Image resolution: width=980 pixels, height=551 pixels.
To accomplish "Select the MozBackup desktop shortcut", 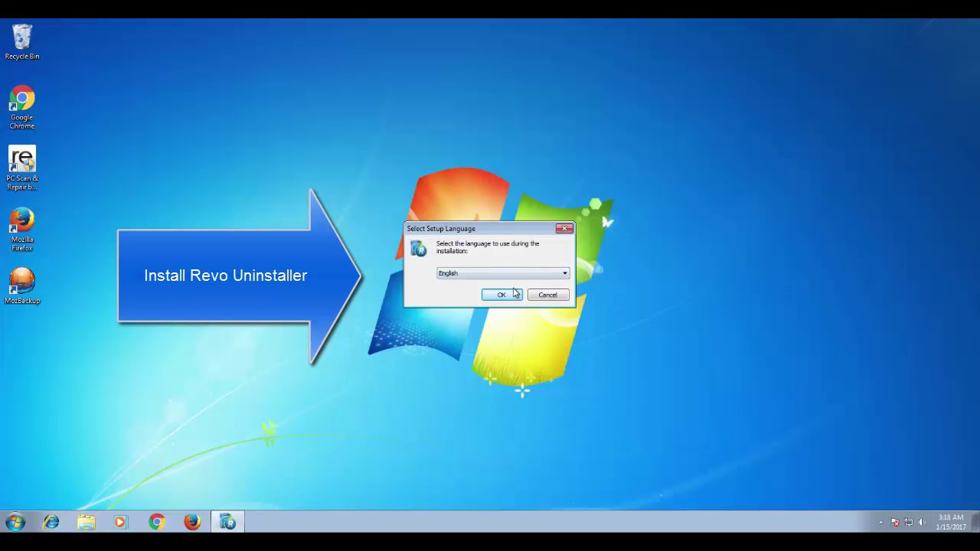I will coord(22,286).
